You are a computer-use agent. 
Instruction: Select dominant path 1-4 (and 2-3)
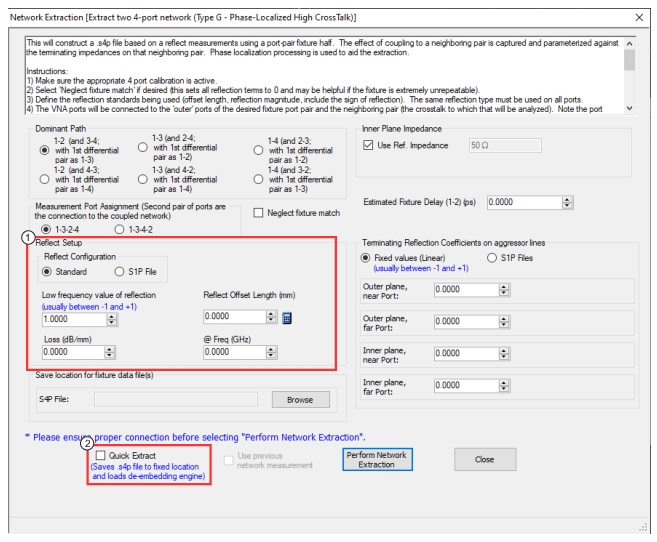click(260, 149)
